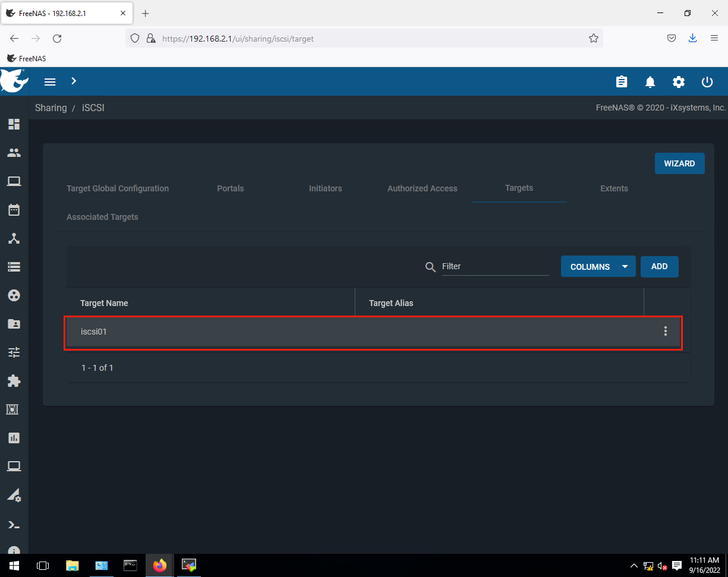Open Task View on the taskbar
Screen dimensions: 728x577
click(43, 565)
